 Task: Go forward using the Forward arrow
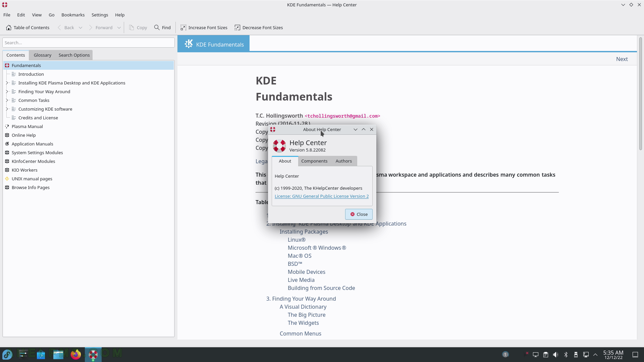tap(90, 27)
